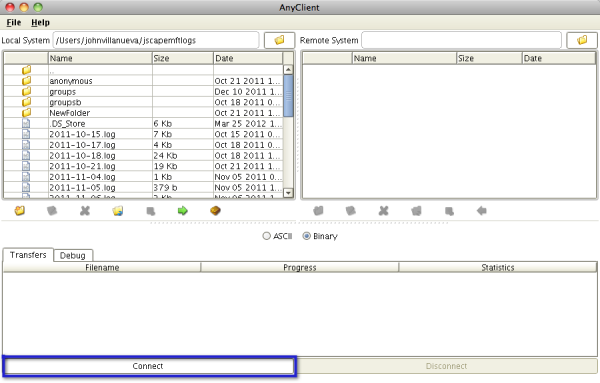Click the file icon beside 2011-10-15.log
Screen dimensions: 600x383
click(x=26, y=134)
